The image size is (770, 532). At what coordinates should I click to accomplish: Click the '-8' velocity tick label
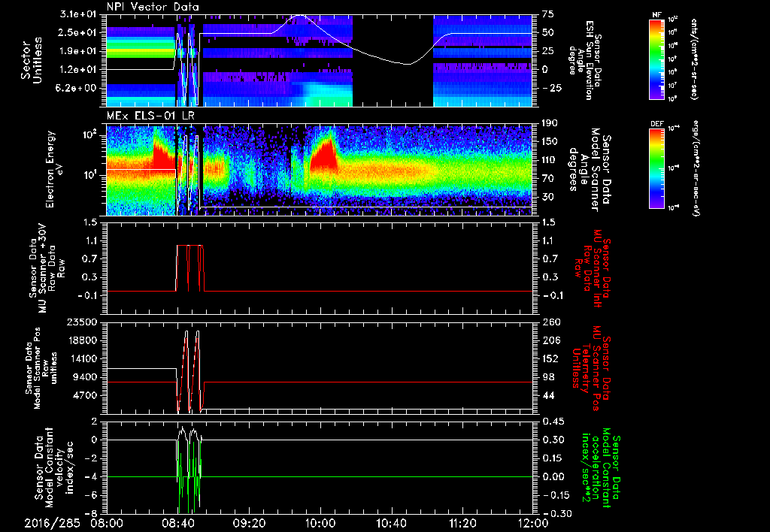tap(92, 514)
